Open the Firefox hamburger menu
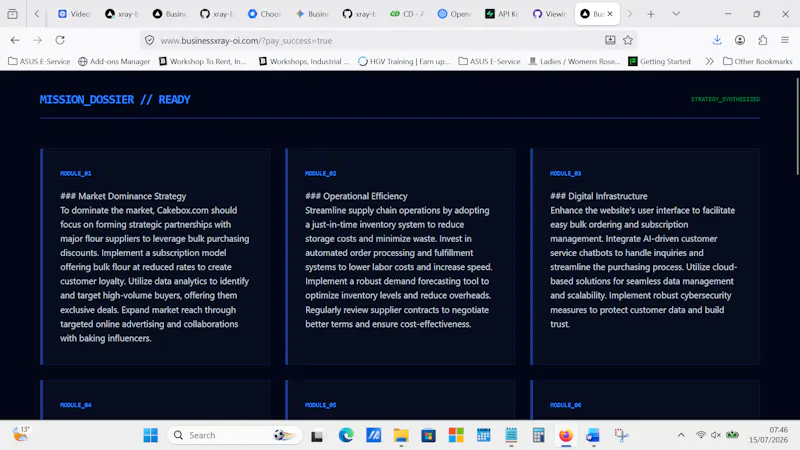The width and height of the screenshot is (800, 450). click(x=785, y=40)
